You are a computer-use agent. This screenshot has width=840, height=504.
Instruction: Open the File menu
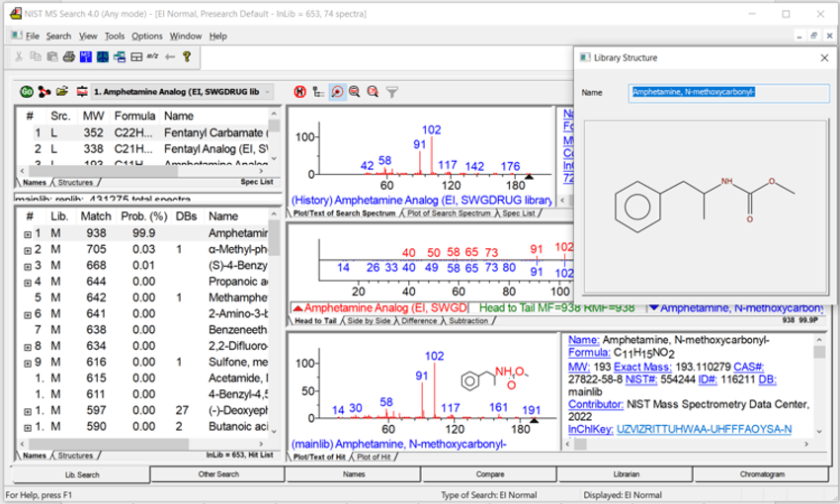coord(33,36)
